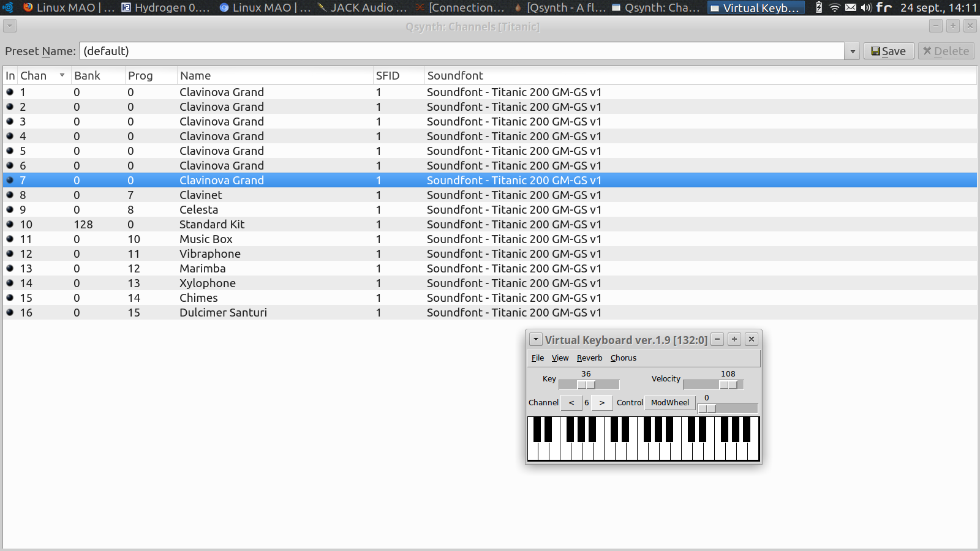Image resolution: width=980 pixels, height=551 pixels.
Task: Select the Standard Kit channel row
Action: (489, 224)
